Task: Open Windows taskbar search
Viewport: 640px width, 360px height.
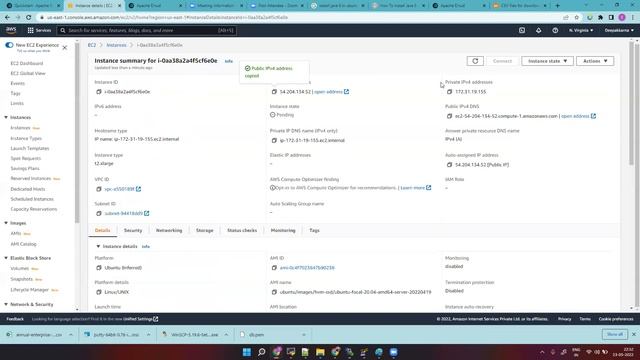Action: pyautogui.click(x=262, y=352)
